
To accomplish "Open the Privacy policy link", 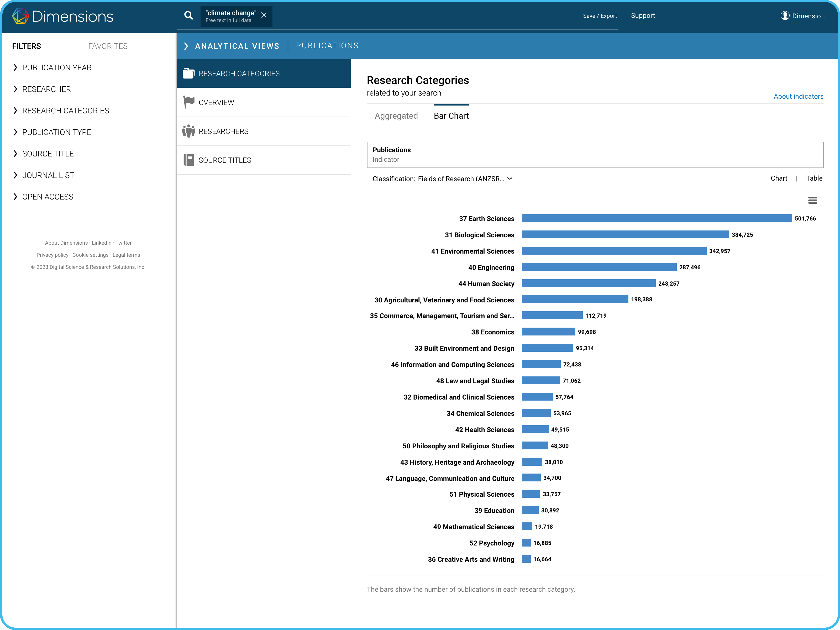I will 52,255.
